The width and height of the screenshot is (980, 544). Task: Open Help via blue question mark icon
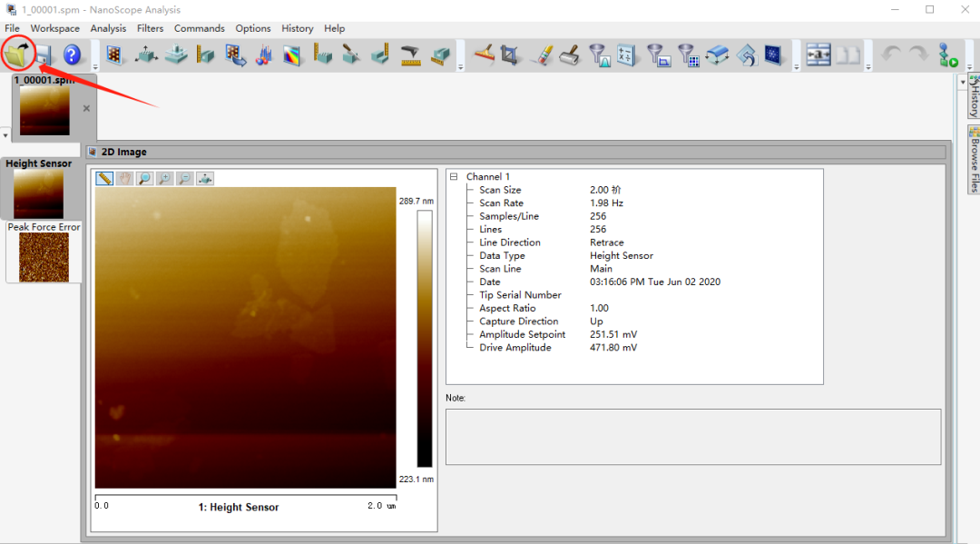click(x=72, y=55)
